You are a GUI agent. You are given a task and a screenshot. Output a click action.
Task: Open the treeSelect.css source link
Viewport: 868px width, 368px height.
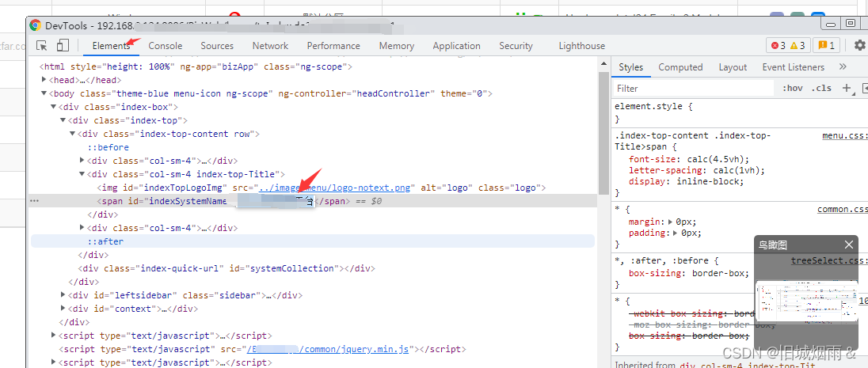[829, 260]
